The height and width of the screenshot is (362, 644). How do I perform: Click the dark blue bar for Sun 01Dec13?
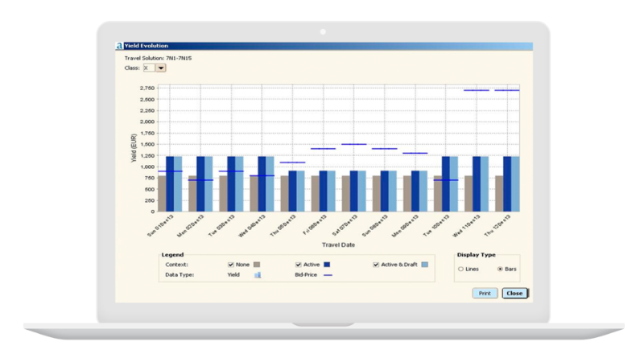[169, 183]
